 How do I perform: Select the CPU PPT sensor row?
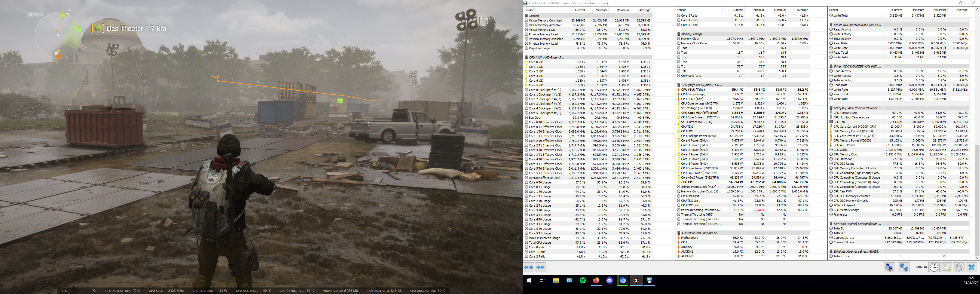[687, 182]
